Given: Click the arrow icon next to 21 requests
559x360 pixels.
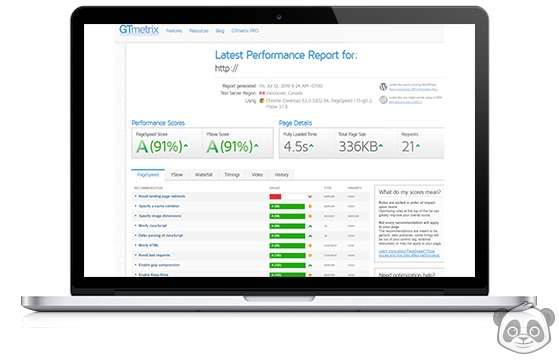Looking at the screenshot, I should pyautogui.click(x=418, y=146).
